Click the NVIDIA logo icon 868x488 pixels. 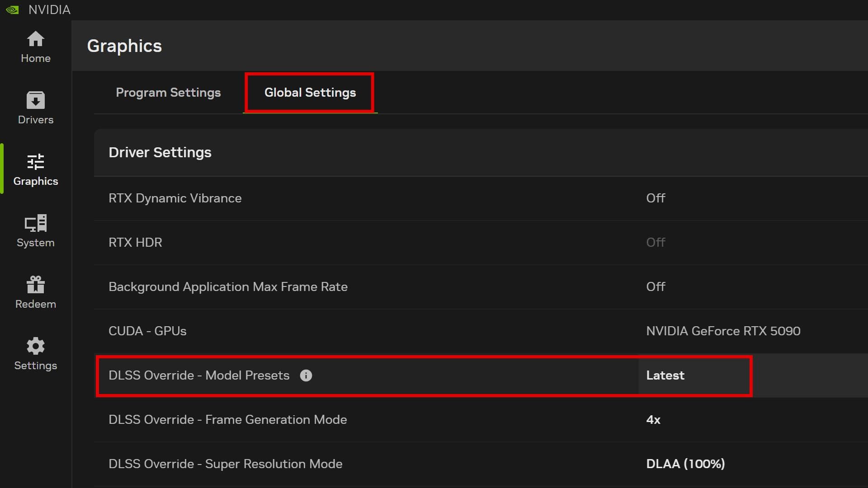pyautogui.click(x=12, y=9)
